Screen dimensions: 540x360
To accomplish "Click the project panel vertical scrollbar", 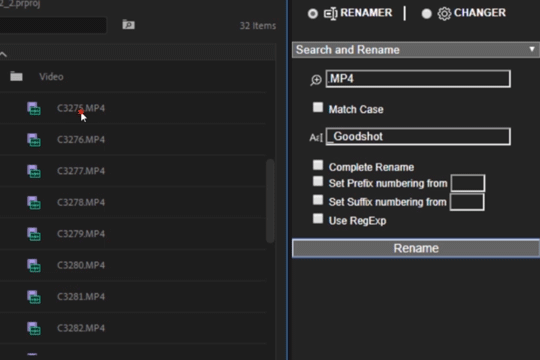I will coord(270,201).
